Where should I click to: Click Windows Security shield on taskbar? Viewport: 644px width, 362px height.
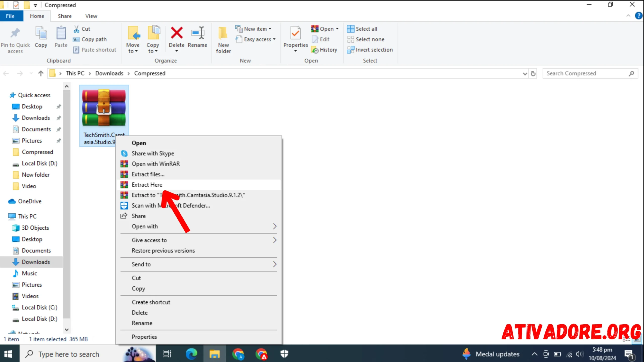tap(284, 354)
